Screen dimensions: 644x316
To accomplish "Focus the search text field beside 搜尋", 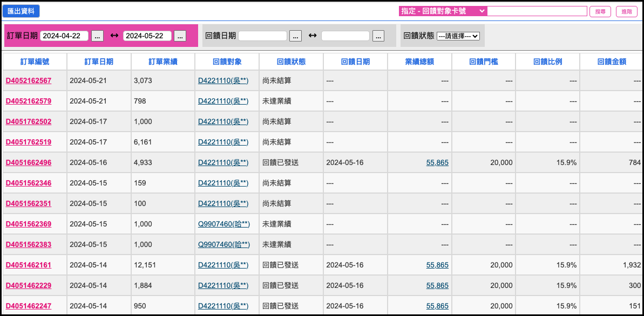I will tap(537, 11).
